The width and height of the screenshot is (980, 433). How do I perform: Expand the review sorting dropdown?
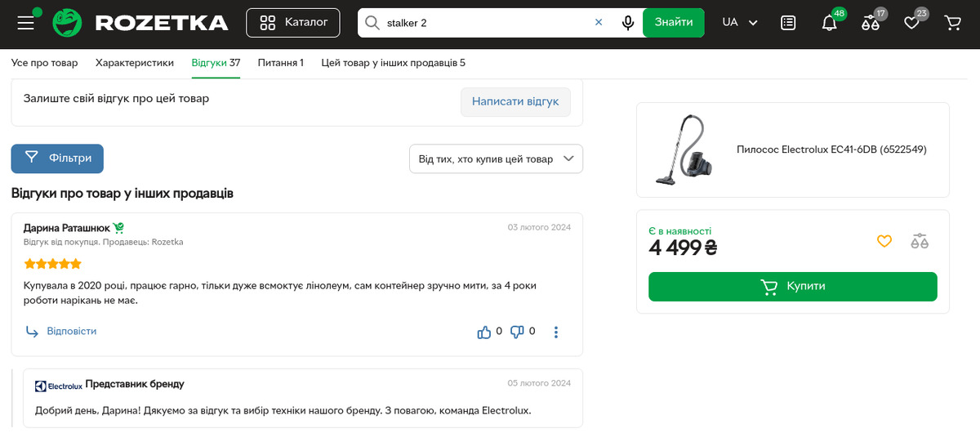pyautogui.click(x=496, y=159)
